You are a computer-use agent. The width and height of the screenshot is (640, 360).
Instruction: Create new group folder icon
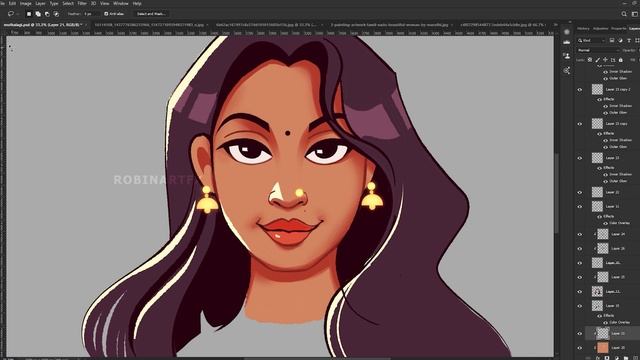[x=626, y=358]
